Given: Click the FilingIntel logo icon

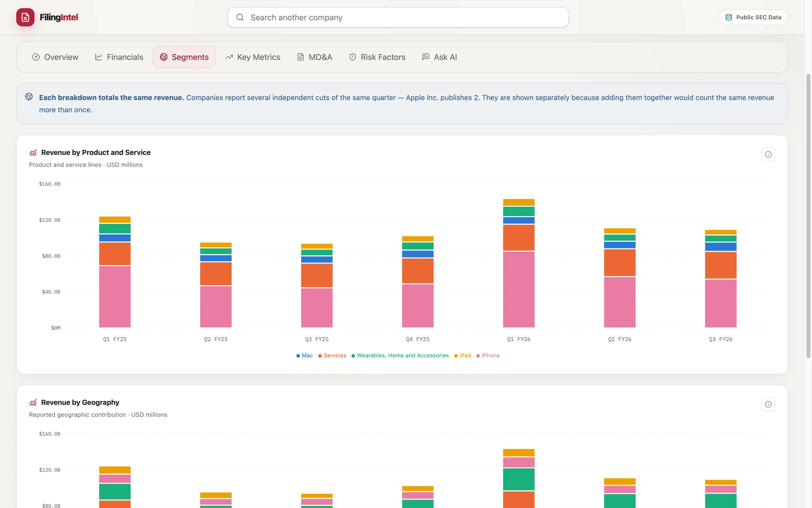Looking at the screenshot, I should pos(25,17).
